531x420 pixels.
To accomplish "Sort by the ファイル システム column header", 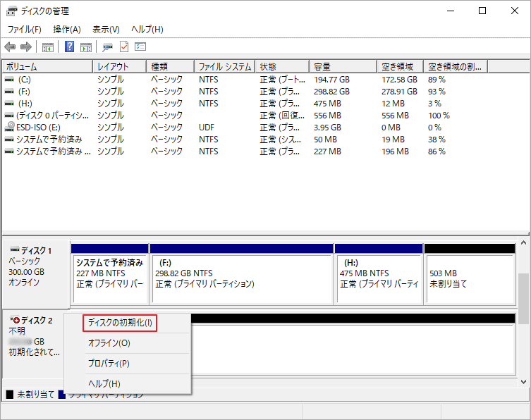I will (225, 66).
